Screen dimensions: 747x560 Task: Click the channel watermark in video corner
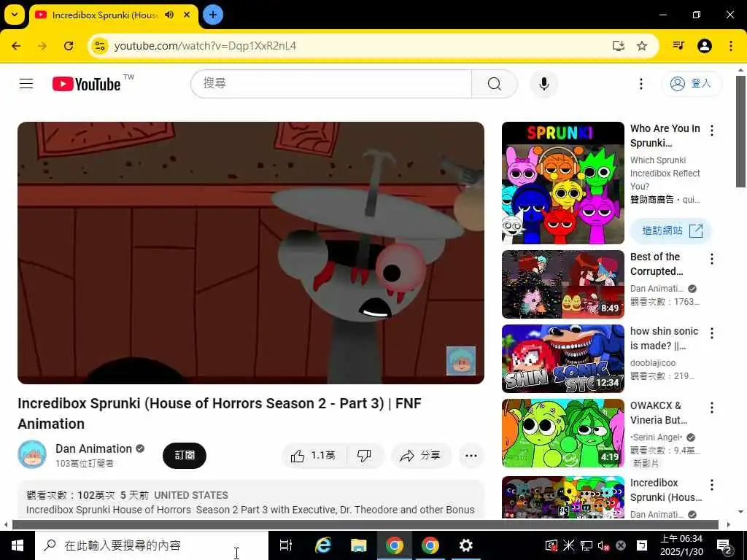click(461, 361)
